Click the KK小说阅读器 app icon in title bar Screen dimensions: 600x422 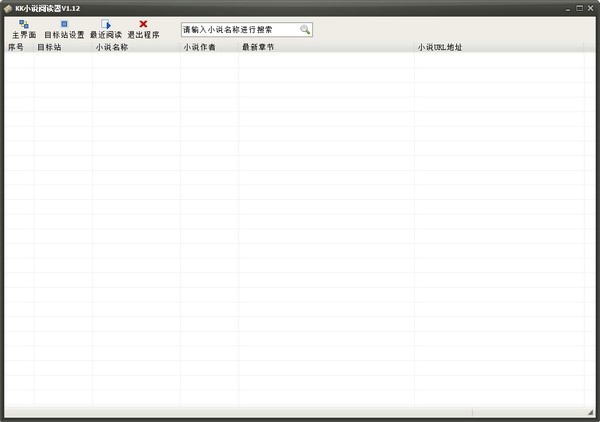click(x=8, y=8)
